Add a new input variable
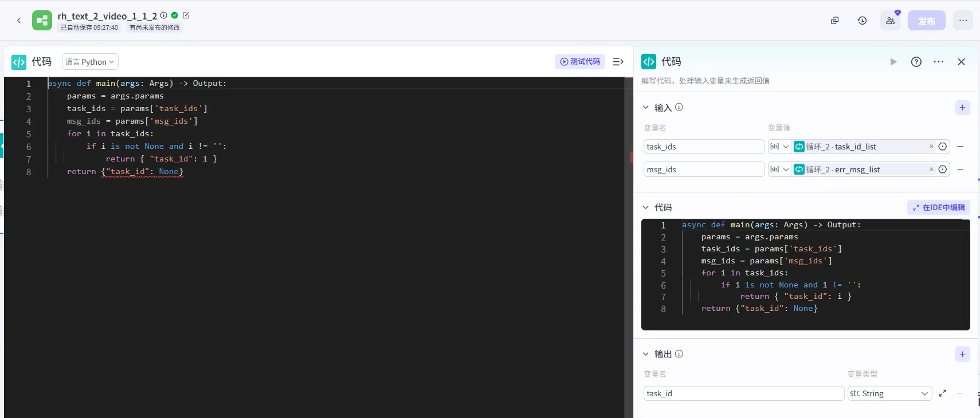 [963, 108]
